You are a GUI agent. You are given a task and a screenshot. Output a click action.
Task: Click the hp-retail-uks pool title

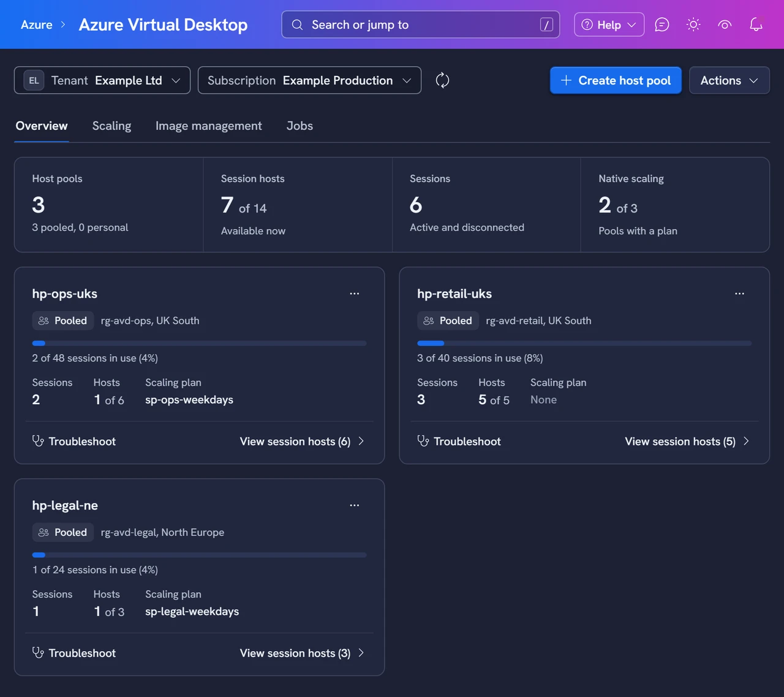tap(454, 293)
